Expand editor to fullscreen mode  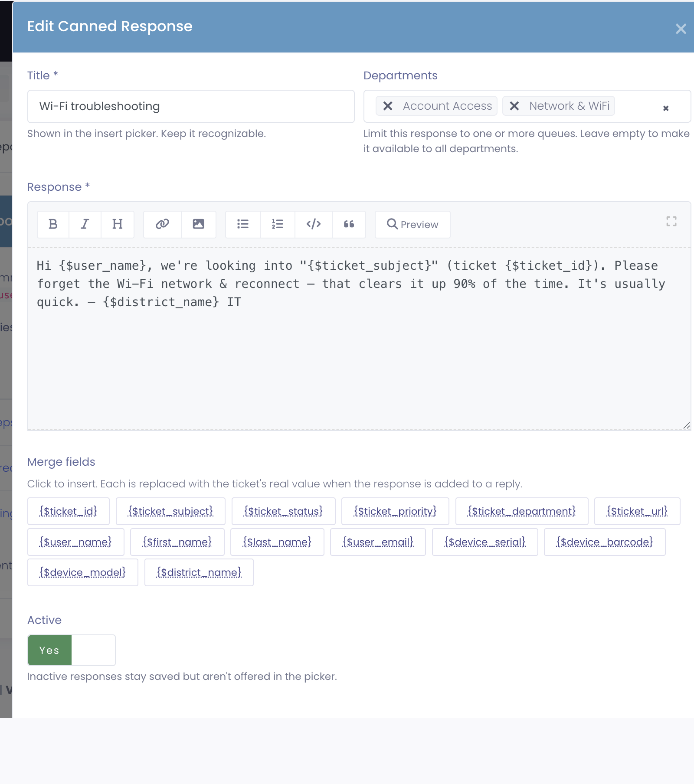coord(671,222)
